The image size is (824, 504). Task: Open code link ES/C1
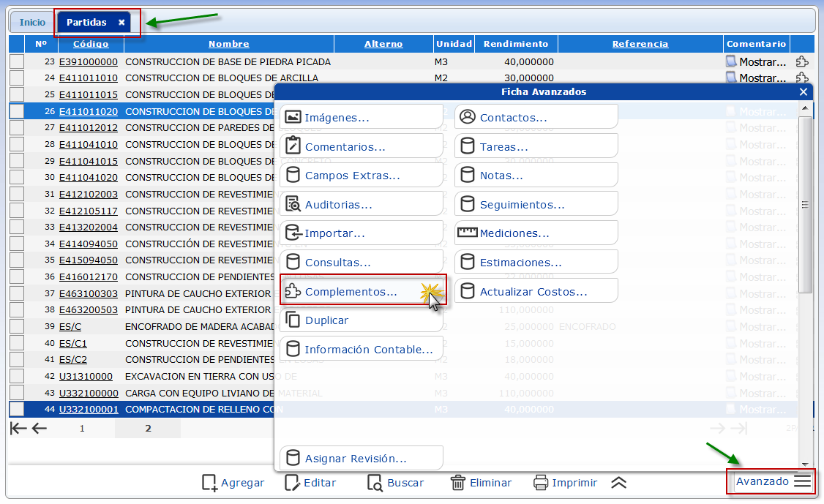point(73,343)
